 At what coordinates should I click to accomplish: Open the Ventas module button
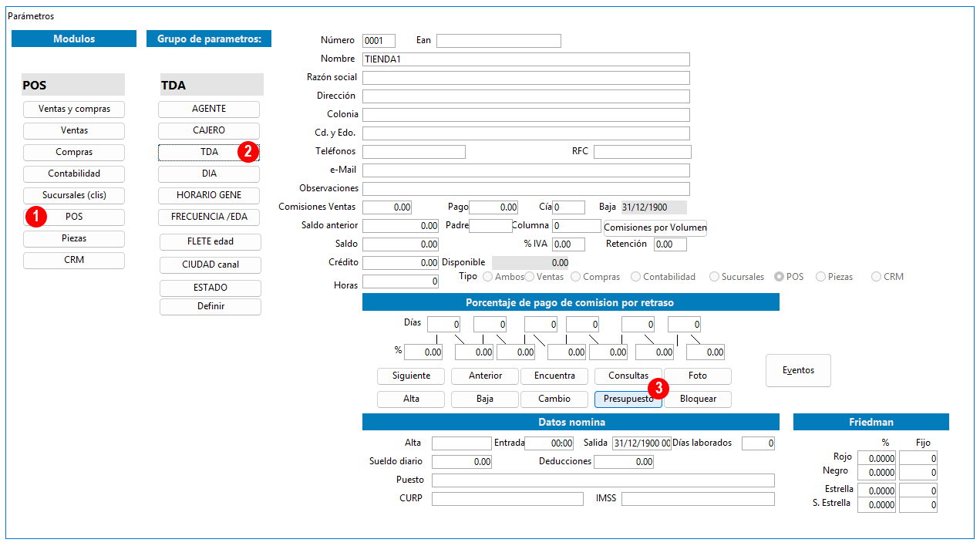point(74,131)
